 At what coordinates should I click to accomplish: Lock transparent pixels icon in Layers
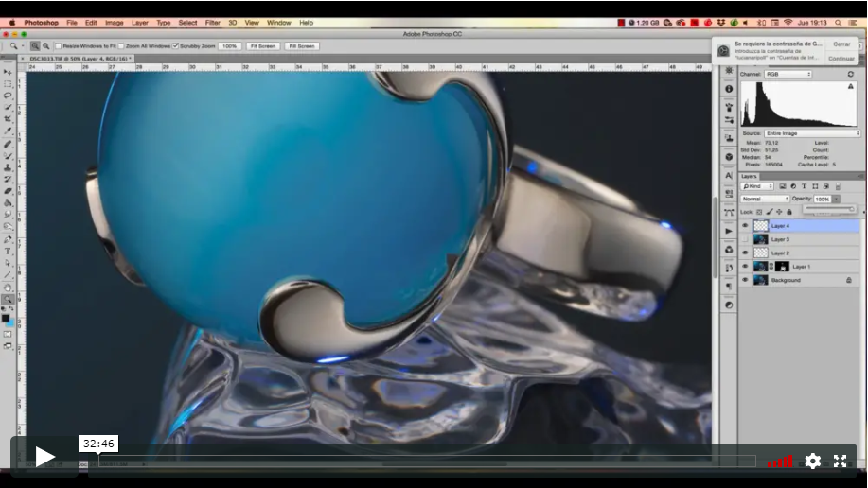tap(759, 212)
